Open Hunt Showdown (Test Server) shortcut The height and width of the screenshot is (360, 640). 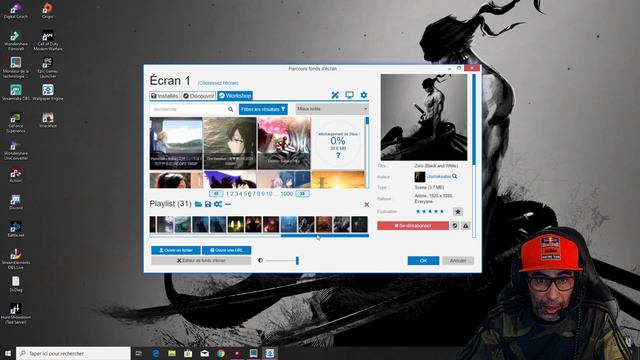[16, 313]
